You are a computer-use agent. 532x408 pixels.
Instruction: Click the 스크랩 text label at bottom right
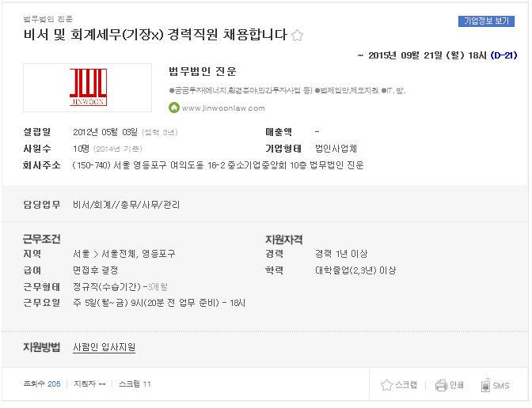pyautogui.click(x=406, y=385)
